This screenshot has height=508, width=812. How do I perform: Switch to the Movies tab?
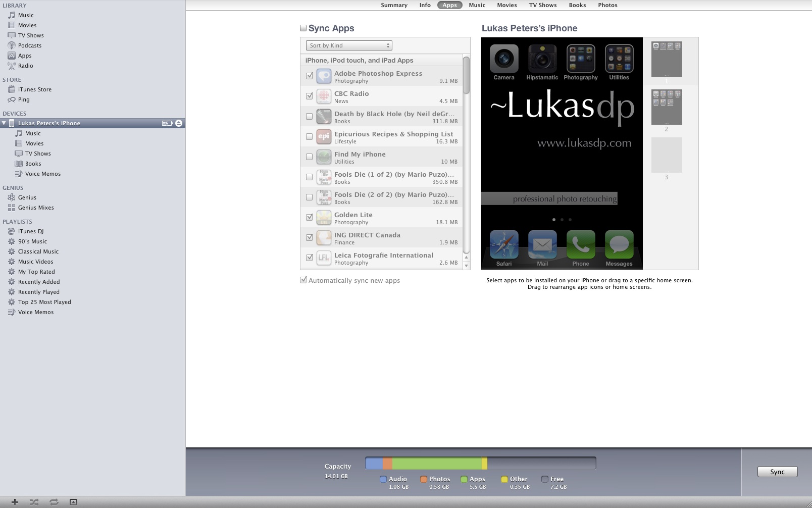tap(507, 5)
